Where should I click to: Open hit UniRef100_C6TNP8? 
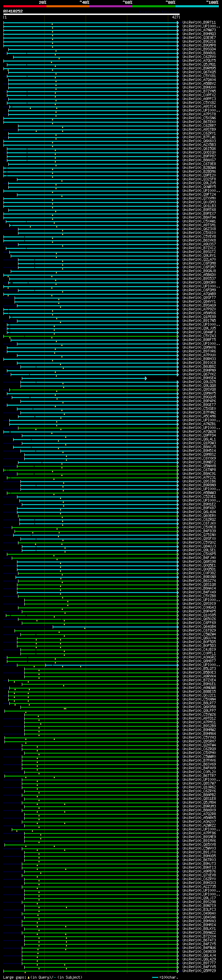pos(199,470)
